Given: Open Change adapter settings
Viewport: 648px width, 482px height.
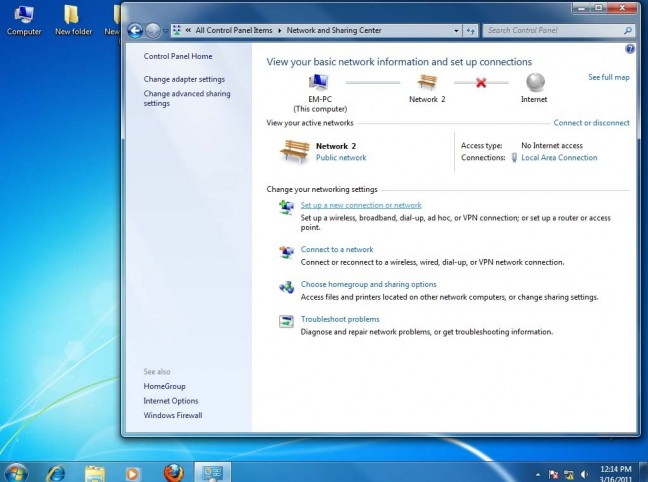Looking at the screenshot, I should 184,79.
